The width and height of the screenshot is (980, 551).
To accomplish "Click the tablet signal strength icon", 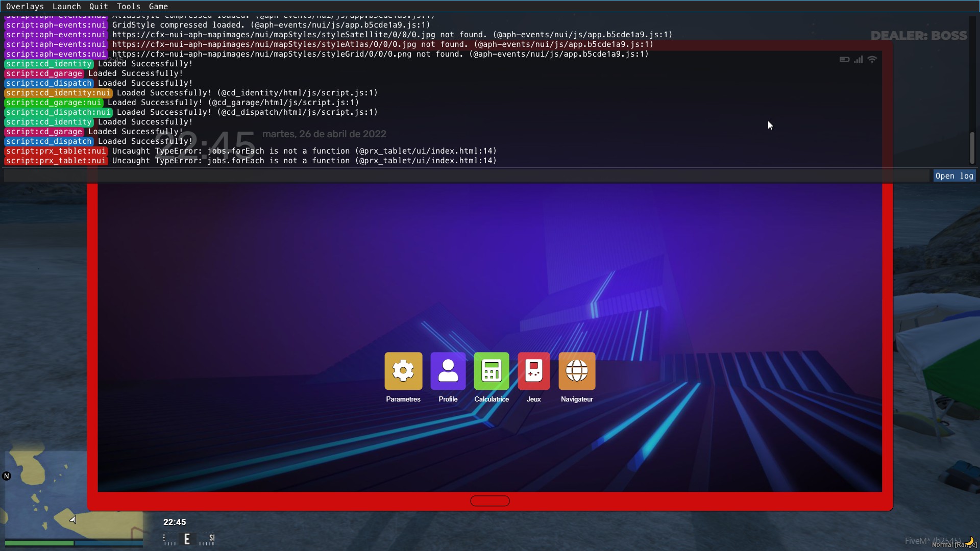I will pos(859,60).
